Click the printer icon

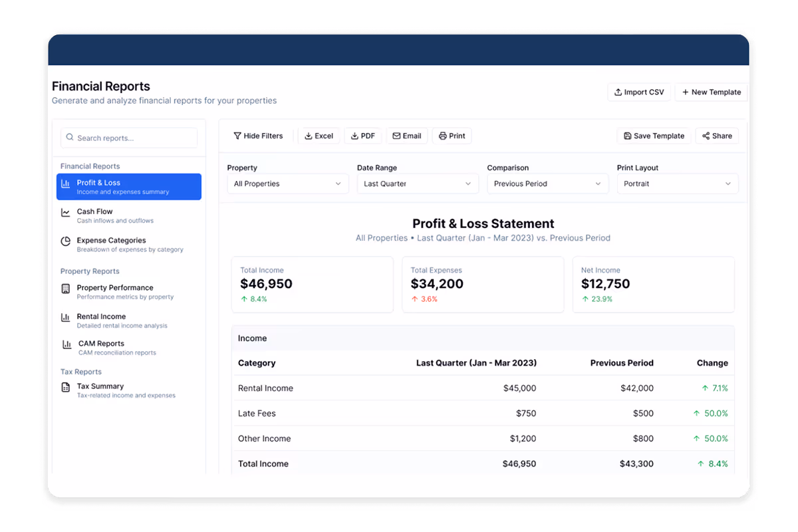(444, 136)
